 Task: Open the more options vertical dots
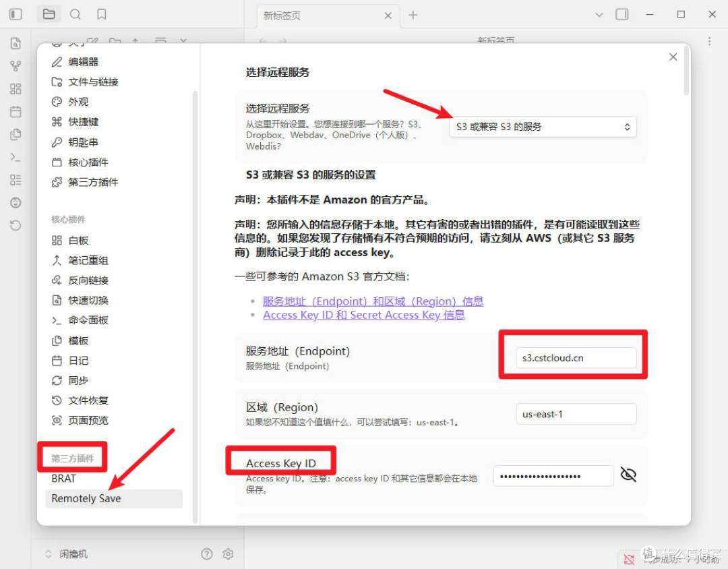click(709, 41)
